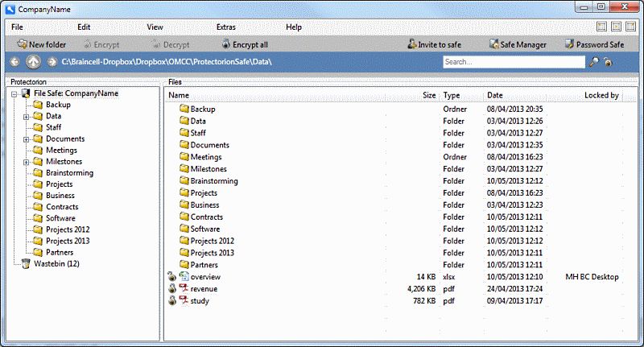The width and height of the screenshot is (644, 347).
Task: Select Projects 2013 in the folder tree
Action: pos(68,241)
